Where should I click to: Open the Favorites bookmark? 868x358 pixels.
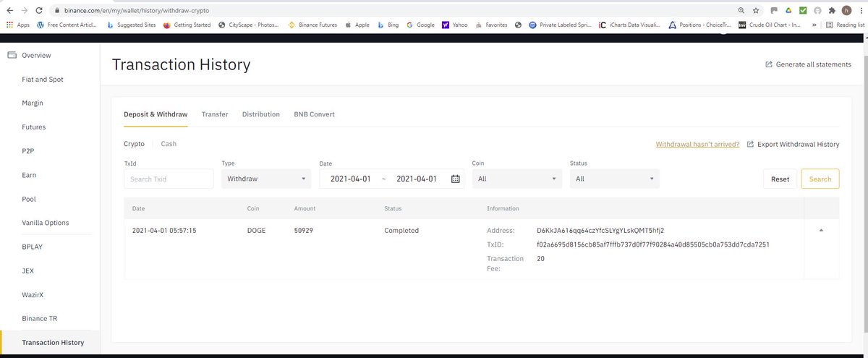click(x=490, y=25)
